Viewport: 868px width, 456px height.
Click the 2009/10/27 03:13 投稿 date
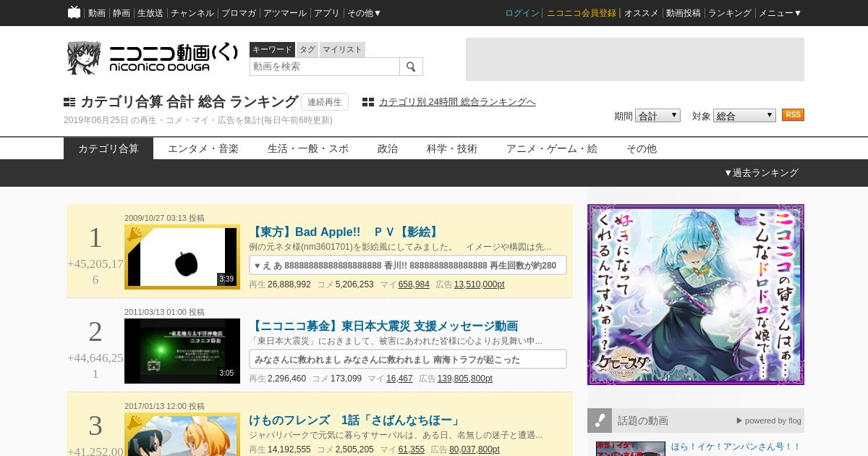(164, 218)
